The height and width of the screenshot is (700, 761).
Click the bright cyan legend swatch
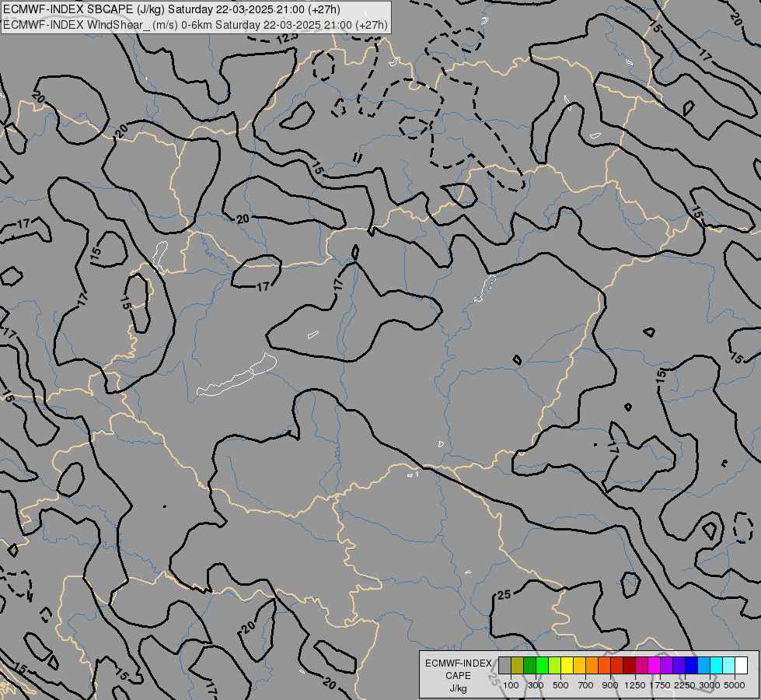coord(716,666)
